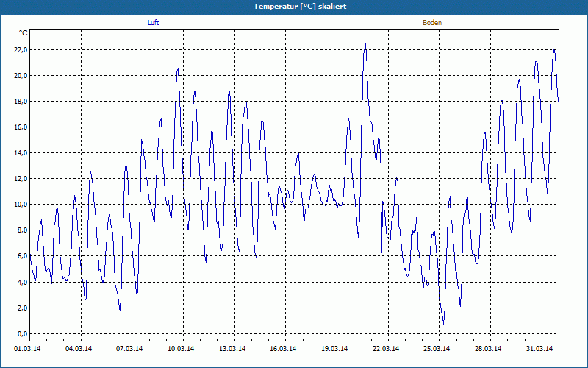Select the 20,0 y-axis value
This screenshot has height=368, width=588.
[21, 76]
